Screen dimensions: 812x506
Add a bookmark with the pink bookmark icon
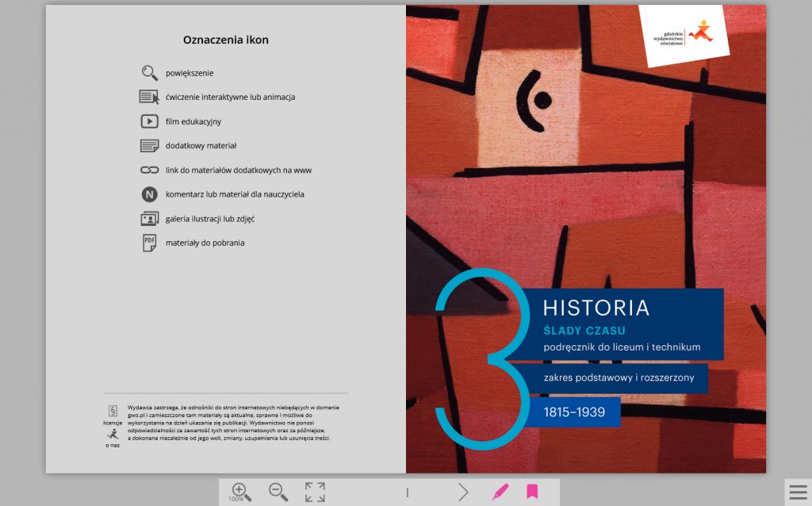click(x=532, y=492)
